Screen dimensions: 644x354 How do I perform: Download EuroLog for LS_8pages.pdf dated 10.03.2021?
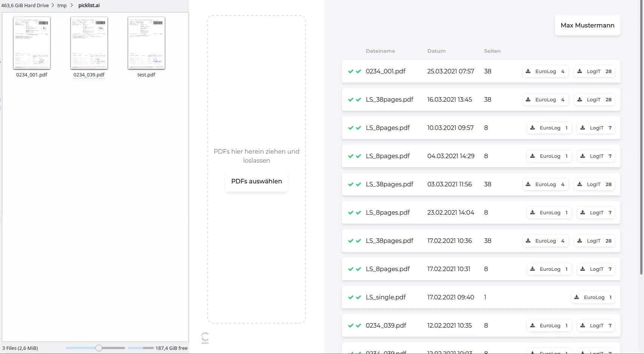tap(549, 128)
